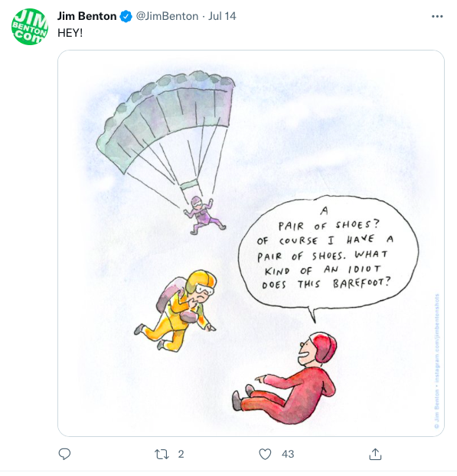The height and width of the screenshot is (476, 457).
Task: Open the tweet via the Jul 14 timestamp
Action: coord(222,16)
